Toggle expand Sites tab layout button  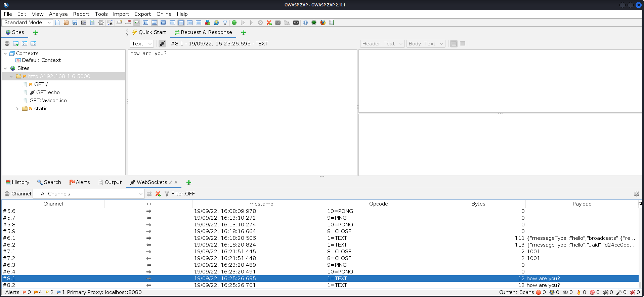click(145, 23)
